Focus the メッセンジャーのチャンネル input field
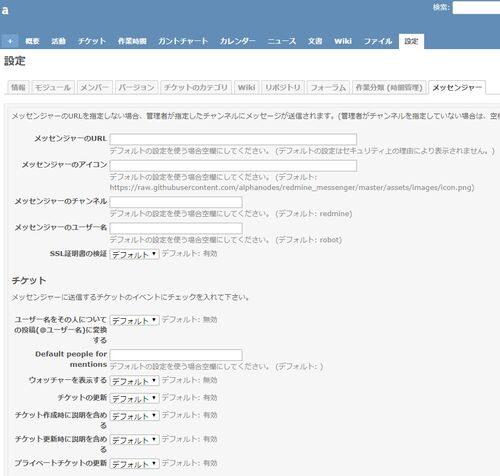 pos(176,202)
